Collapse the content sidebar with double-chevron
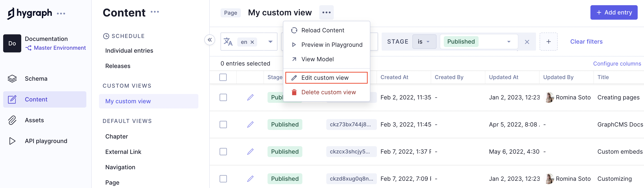 209,40
